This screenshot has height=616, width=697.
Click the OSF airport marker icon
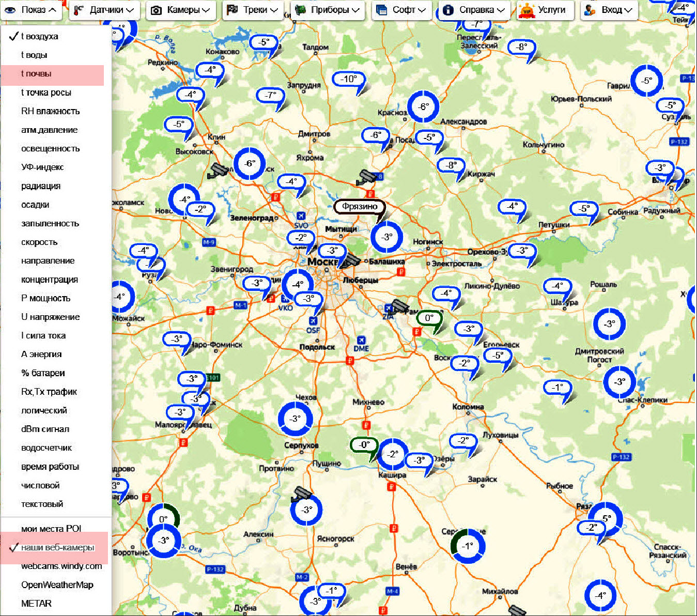(313, 321)
